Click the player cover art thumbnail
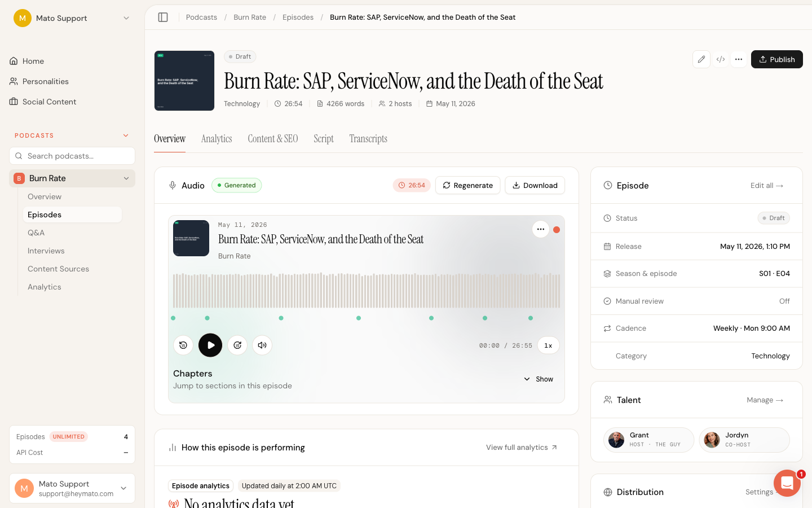 (191, 238)
